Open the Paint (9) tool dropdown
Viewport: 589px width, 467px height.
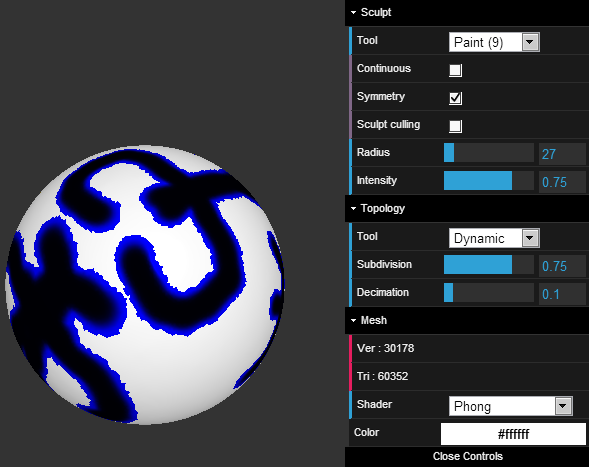coord(494,42)
